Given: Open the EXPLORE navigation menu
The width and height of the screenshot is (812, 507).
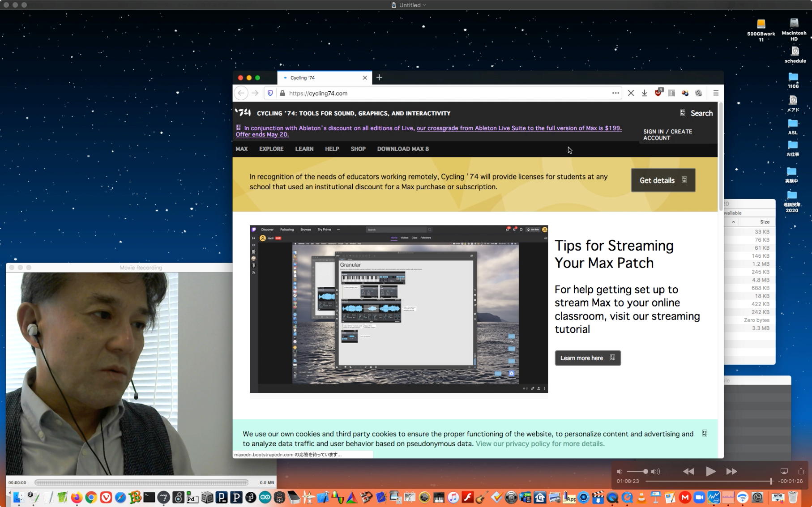Looking at the screenshot, I should click(x=271, y=149).
